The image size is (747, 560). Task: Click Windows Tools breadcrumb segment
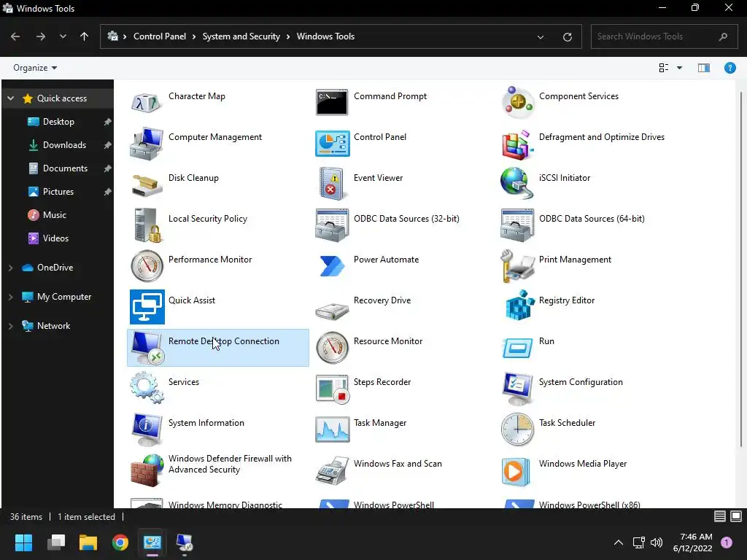coord(325,36)
